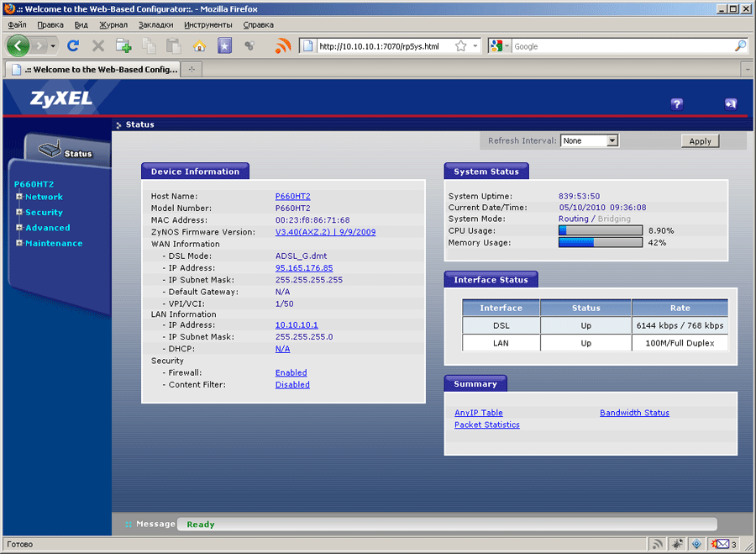Go back with the green Back arrow
Viewport: 756px width, 554px height.
click(x=18, y=46)
